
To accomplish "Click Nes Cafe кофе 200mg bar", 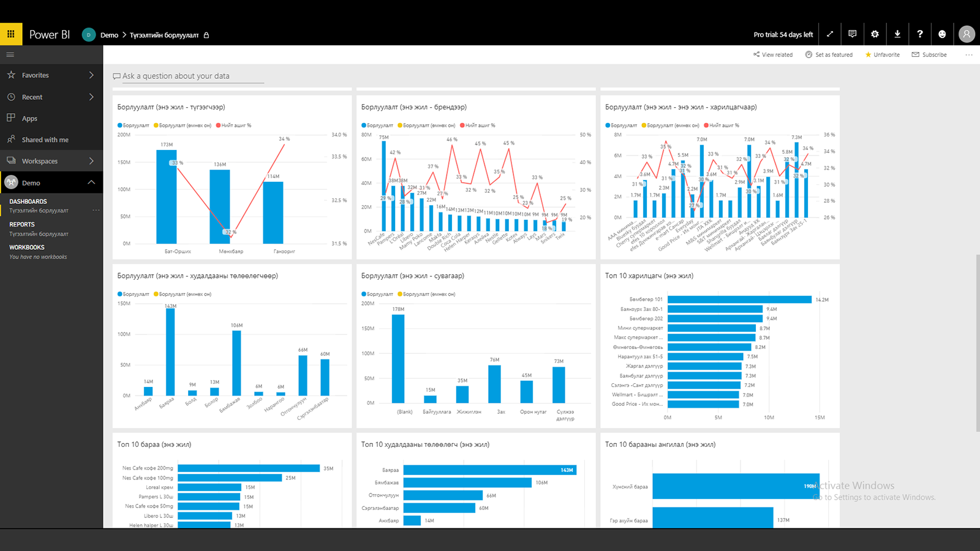I will (249, 468).
